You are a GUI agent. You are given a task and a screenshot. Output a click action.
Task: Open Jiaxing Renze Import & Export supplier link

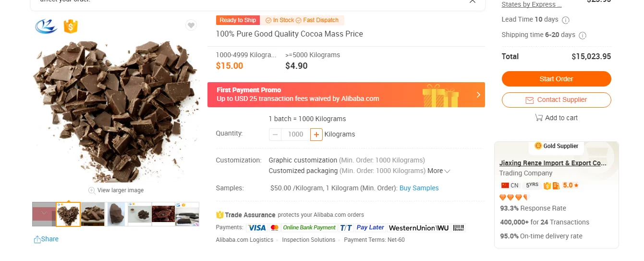click(x=553, y=163)
